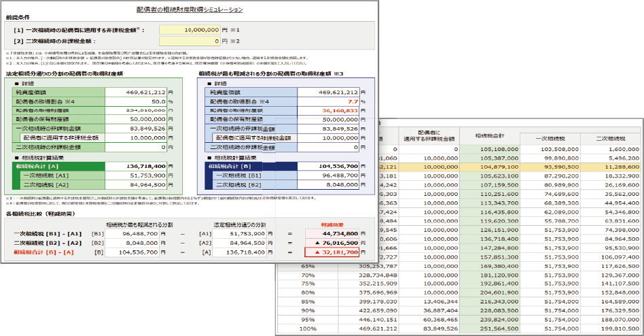Click the 84,964,500 value beside 二次相続税 [A2] in the green table
This screenshot has width=644, height=336.
(136, 185)
